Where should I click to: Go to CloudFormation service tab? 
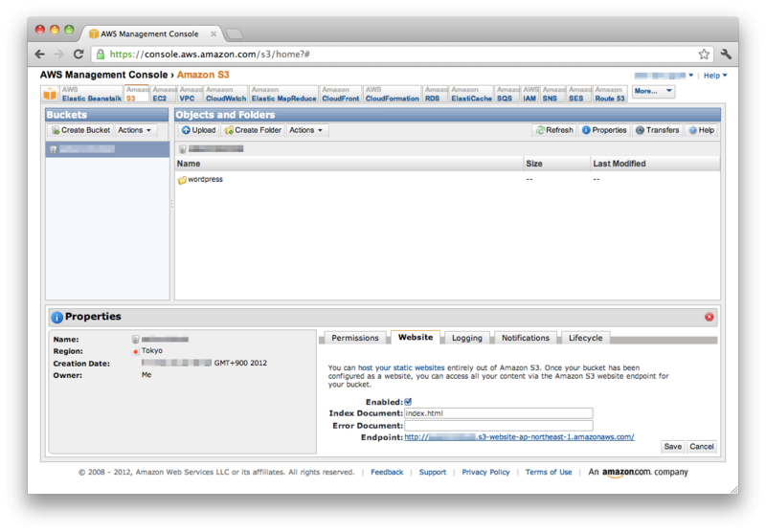click(x=393, y=94)
